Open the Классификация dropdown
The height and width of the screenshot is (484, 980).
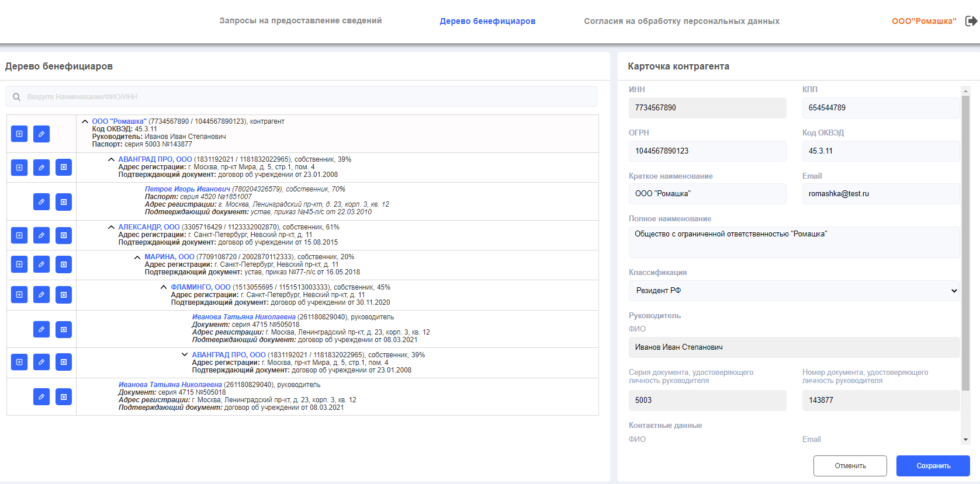point(794,291)
